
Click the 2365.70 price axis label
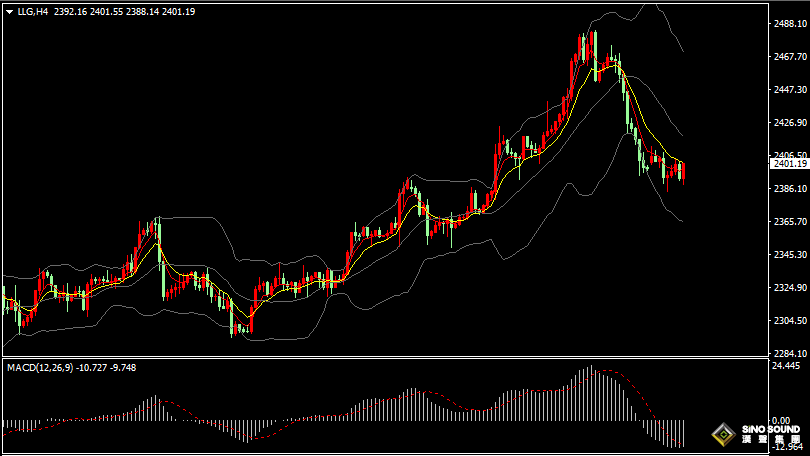tap(787, 222)
